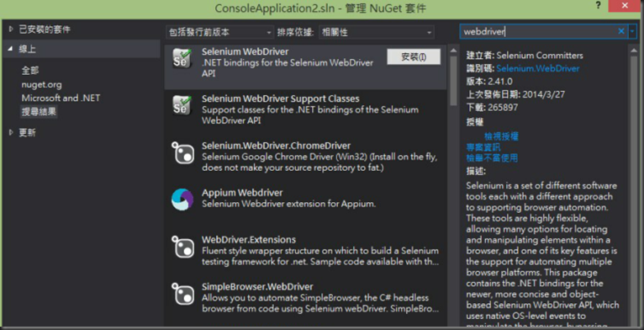This screenshot has height=330, width=644.
Task: Select the SimpleBrowser.WebDriver title
Action: point(257,286)
